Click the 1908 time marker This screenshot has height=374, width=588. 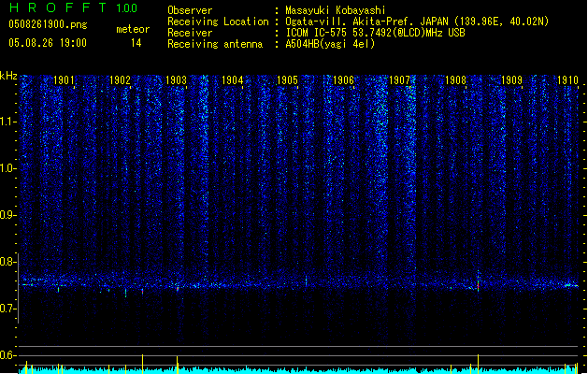tap(455, 80)
